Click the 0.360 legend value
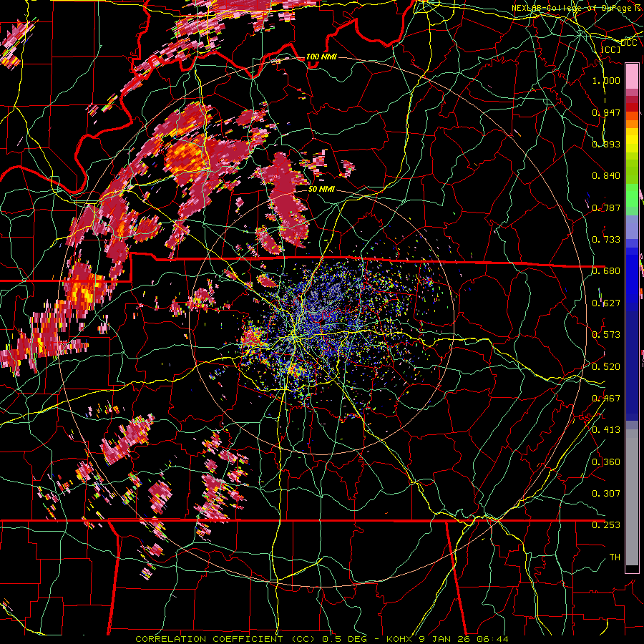The width and height of the screenshot is (644, 644). pos(606,462)
